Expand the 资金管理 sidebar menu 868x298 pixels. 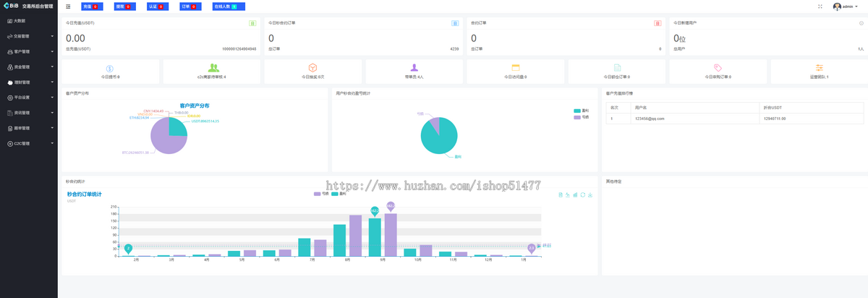[29, 67]
